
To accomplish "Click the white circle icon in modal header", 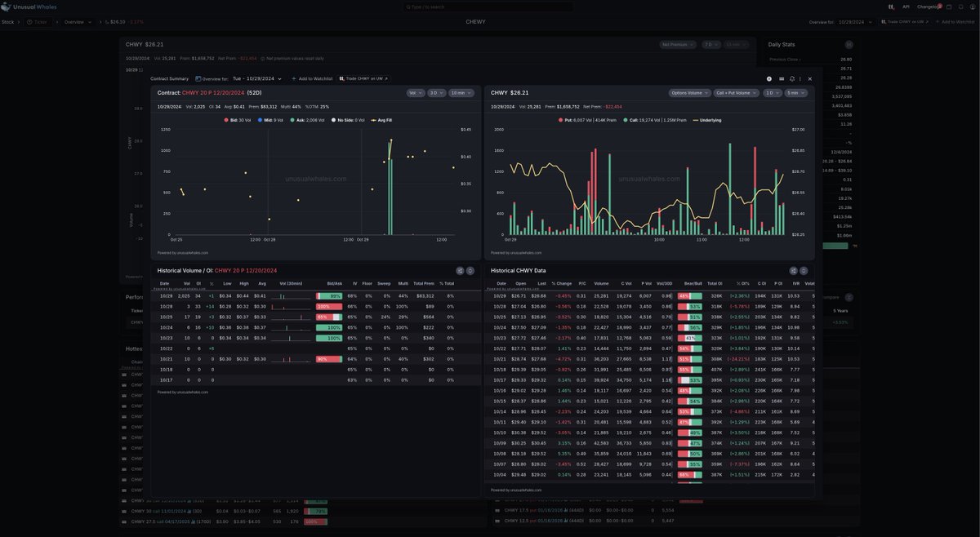I will 769,78.
